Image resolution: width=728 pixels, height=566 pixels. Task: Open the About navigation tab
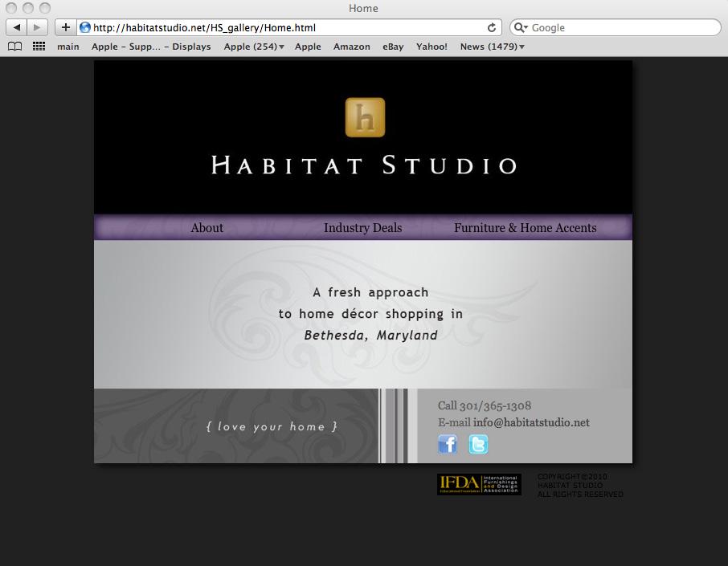pyautogui.click(x=207, y=228)
